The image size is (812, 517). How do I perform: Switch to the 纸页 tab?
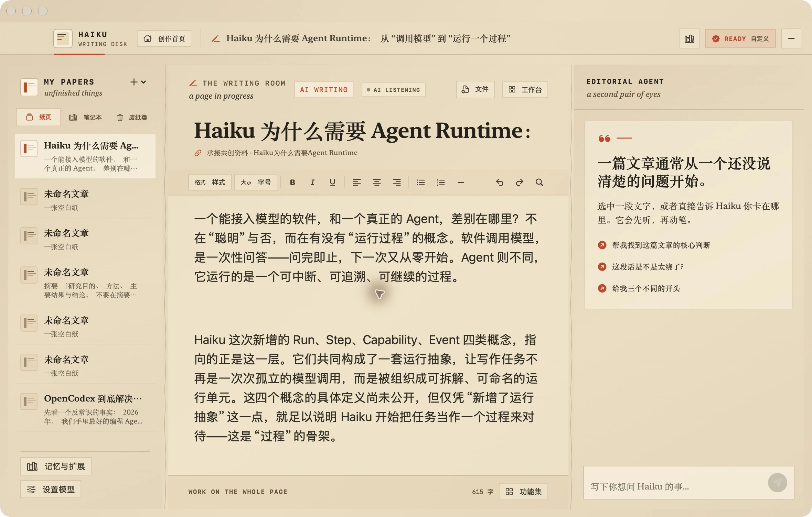(39, 117)
